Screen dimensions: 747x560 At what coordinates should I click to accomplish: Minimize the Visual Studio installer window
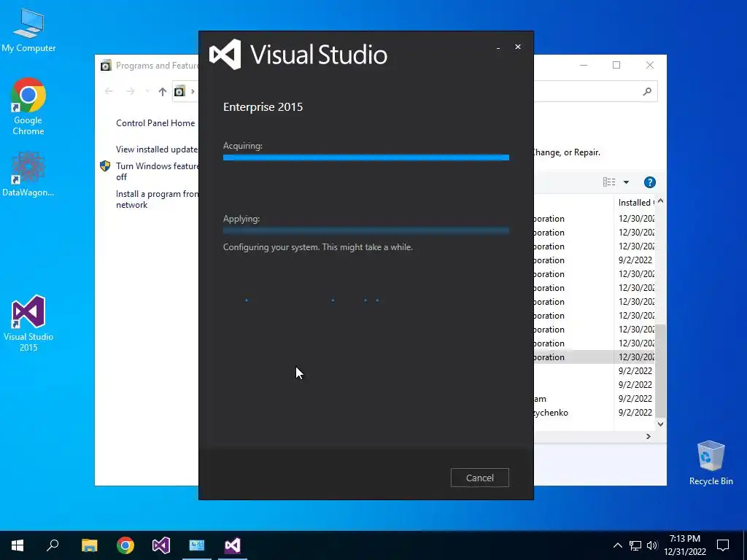pos(498,47)
